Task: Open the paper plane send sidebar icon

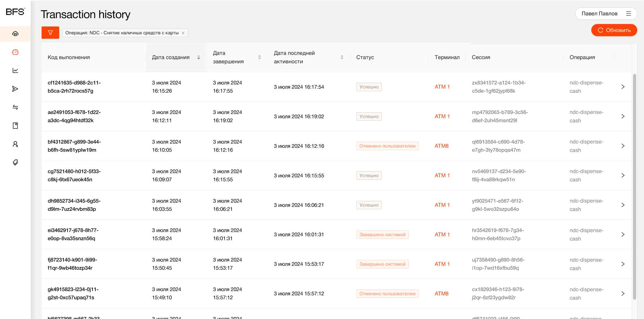Action: coord(15,89)
